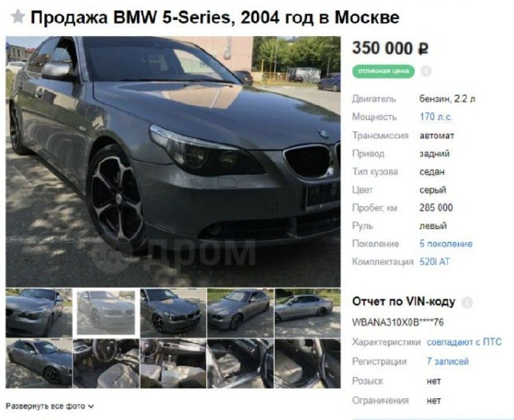Select steering wheel interior thumbnail

pyautogui.click(x=106, y=363)
